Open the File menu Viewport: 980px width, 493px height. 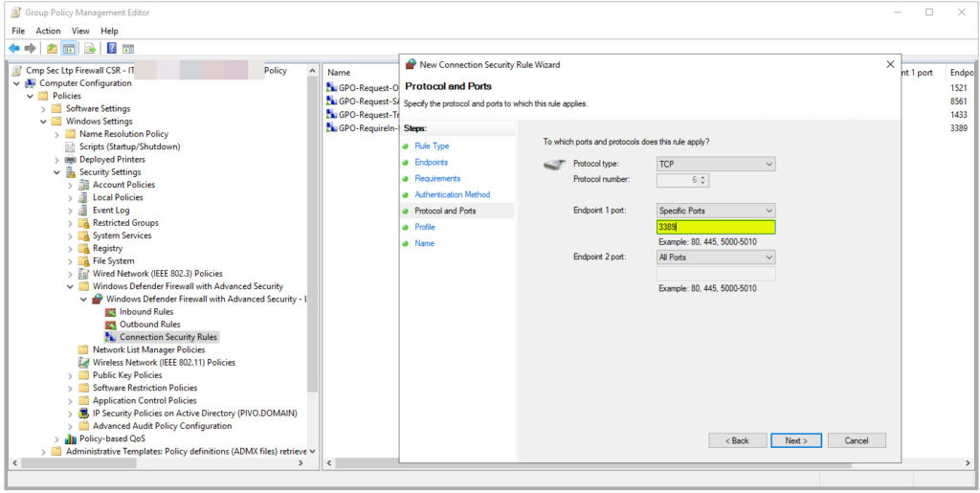pos(18,31)
